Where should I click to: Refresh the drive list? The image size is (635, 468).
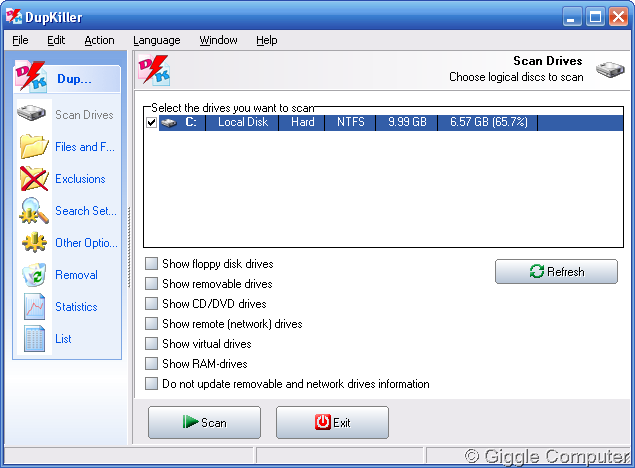click(556, 271)
